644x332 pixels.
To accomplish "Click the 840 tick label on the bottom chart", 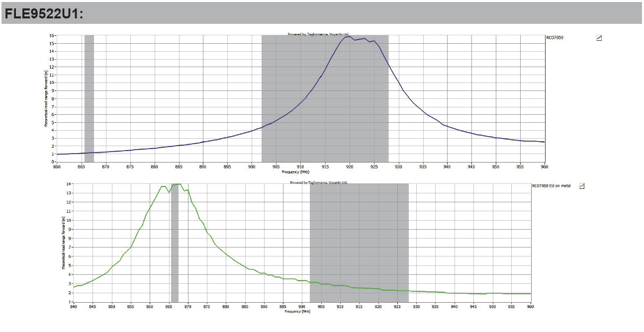I will click(x=74, y=307).
